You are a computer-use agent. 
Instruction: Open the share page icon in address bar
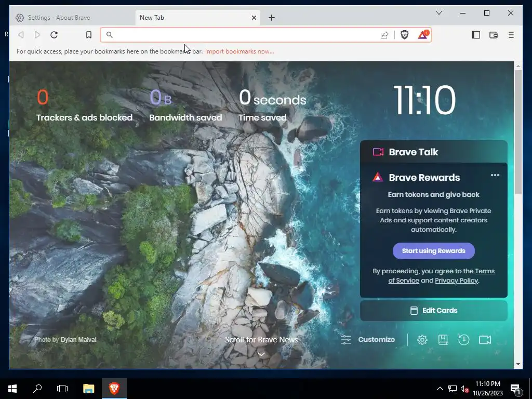tap(384, 35)
